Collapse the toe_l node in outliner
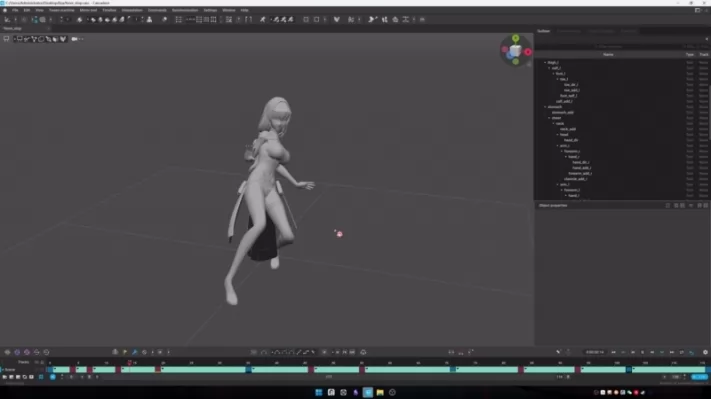The width and height of the screenshot is (711, 399). [558, 79]
